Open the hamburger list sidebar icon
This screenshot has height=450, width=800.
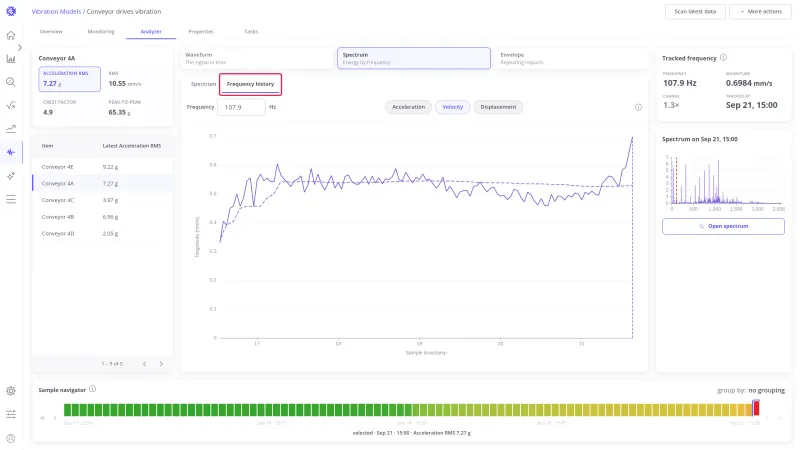(x=11, y=199)
